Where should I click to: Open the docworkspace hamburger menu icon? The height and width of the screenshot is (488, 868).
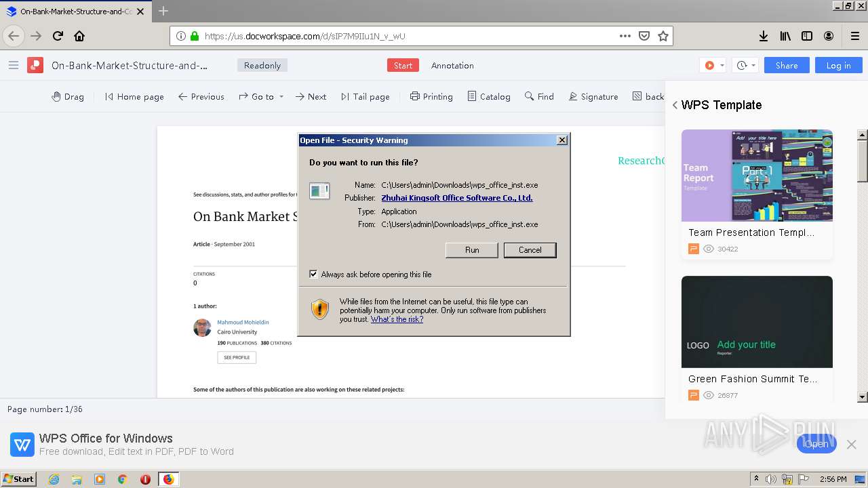pyautogui.click(x=14, y=65)
